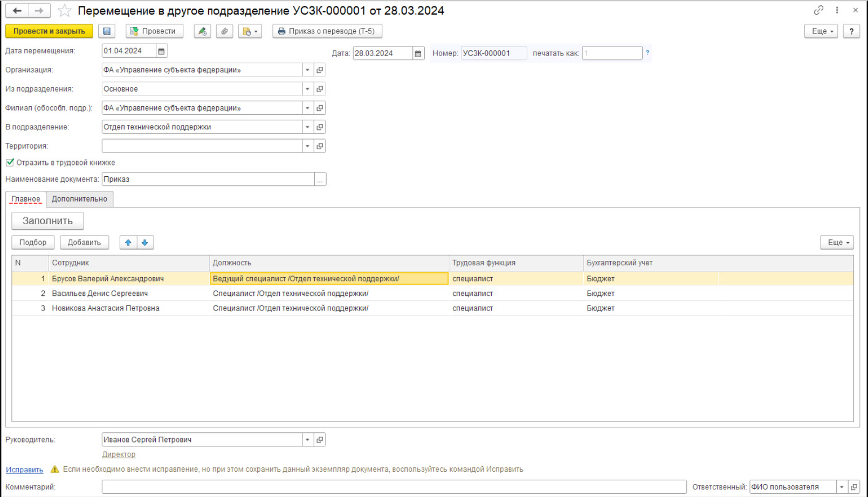Viewport: 868px width, 497px height.
Task: Open the calendar picker for Дата field
Action: [x=418, y=53]
